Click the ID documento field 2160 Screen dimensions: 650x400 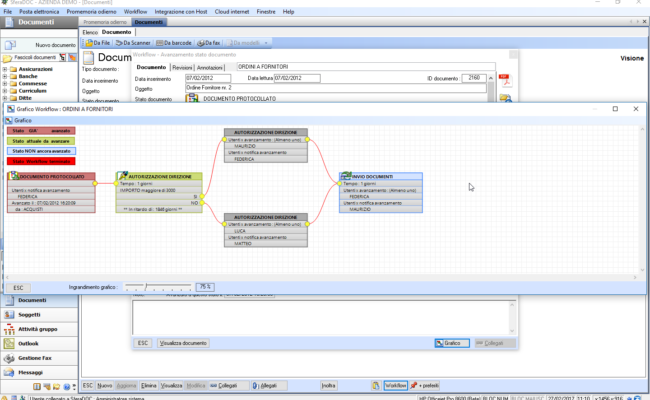(x=474, y=78)
